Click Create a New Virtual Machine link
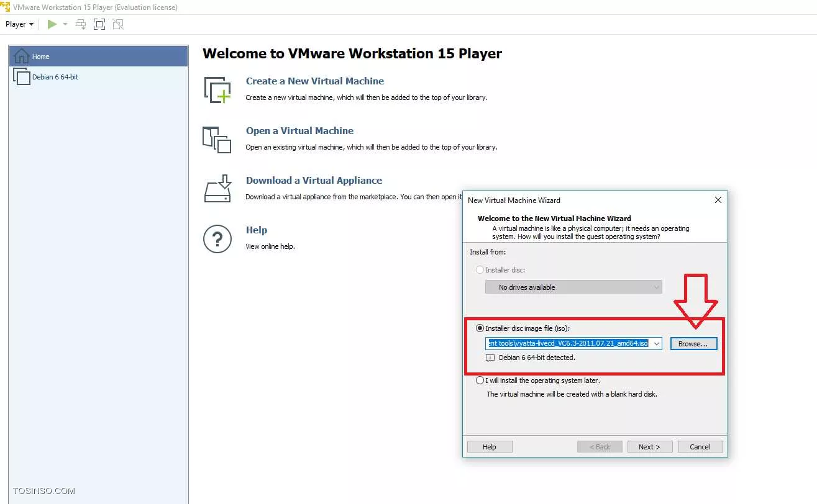This screenshot has width=817, height=504. (315, 81)
